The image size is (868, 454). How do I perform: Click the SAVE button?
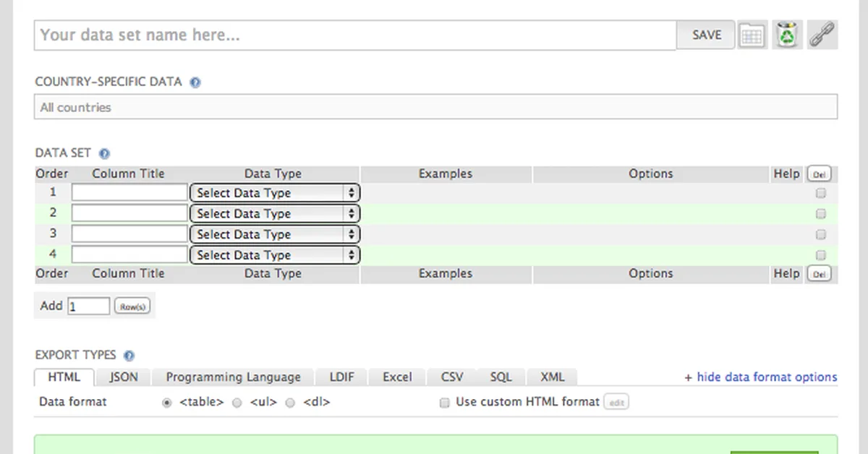pyautogui.click(x=704, y=34)
